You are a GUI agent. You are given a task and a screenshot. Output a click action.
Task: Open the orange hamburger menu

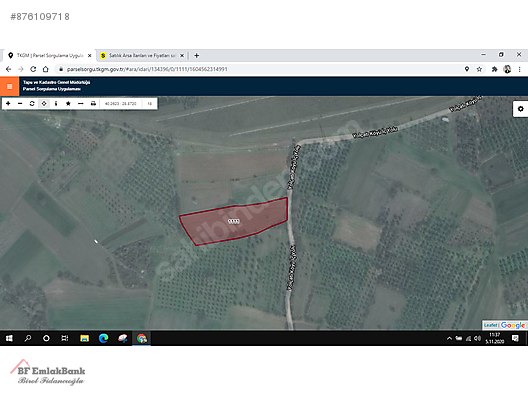tap(9, 86)
